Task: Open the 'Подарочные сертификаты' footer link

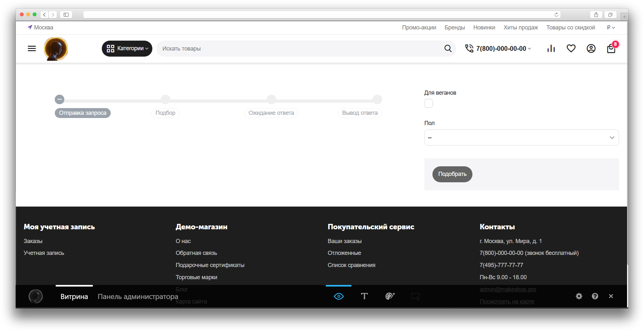Action: point(210,265)
